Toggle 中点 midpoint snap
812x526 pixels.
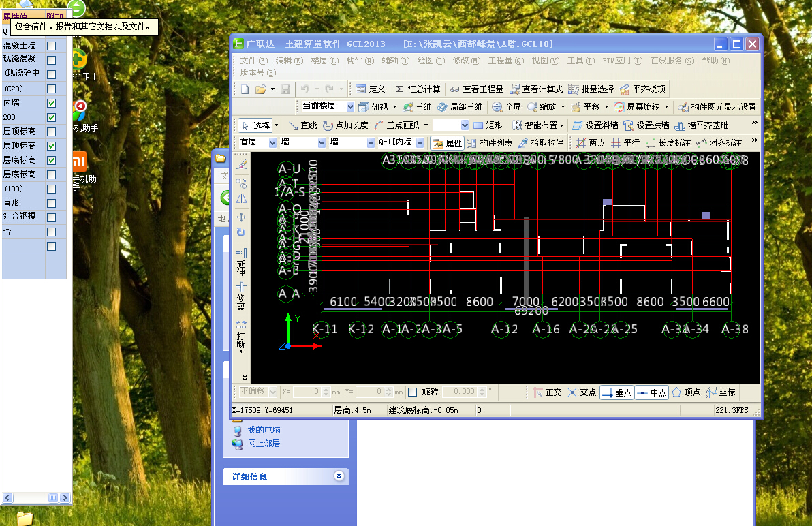pos(652,392)
